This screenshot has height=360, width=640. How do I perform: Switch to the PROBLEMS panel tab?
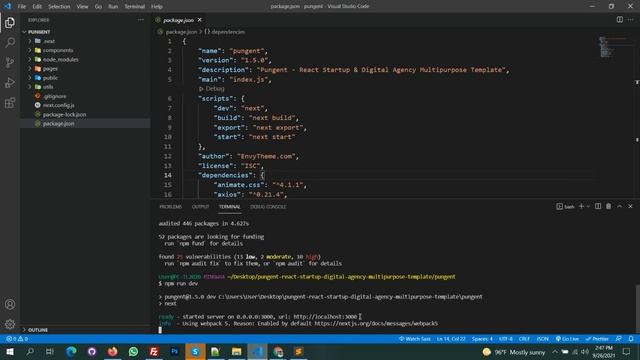point(171,207)
